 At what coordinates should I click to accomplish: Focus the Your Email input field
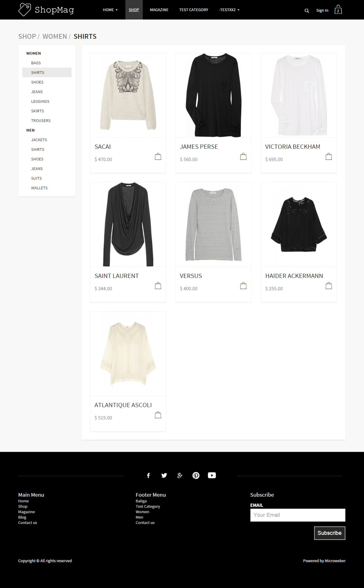(x=298, y=515)
